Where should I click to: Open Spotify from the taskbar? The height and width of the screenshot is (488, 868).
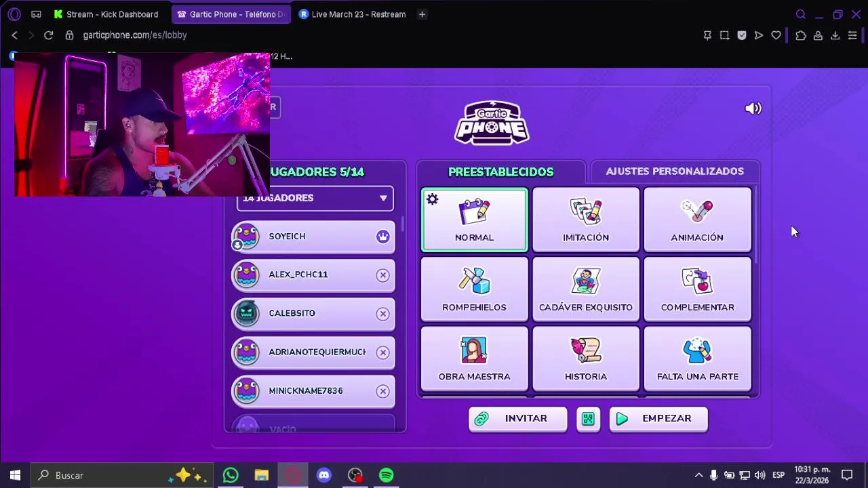[x=387, y=475]
